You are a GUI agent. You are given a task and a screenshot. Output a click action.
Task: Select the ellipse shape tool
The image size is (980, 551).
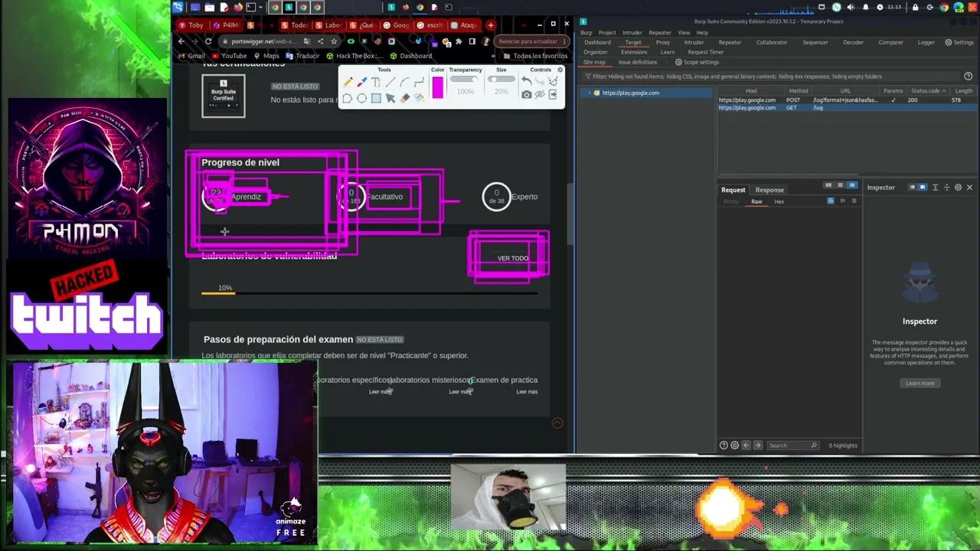point(361,98)
